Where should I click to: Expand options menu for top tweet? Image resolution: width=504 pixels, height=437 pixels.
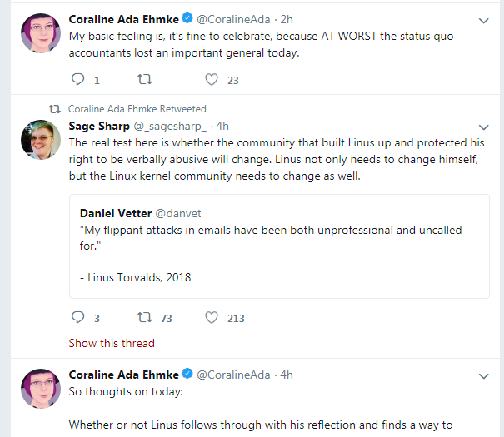pos(483,20)
